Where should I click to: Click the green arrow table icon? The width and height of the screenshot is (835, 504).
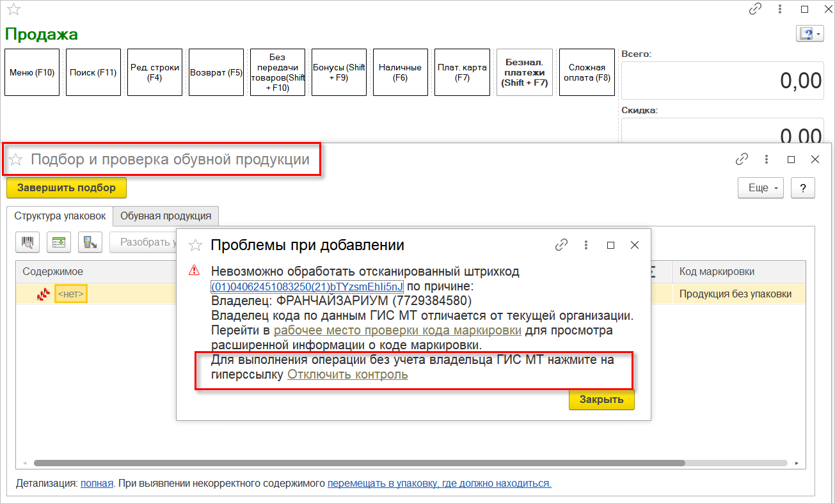[59, 242]
